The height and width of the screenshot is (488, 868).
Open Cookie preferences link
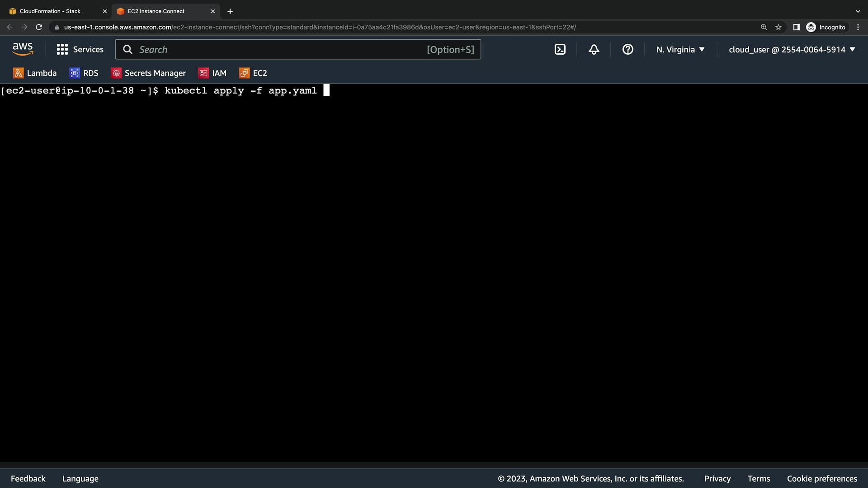click(x=821, y=479)
